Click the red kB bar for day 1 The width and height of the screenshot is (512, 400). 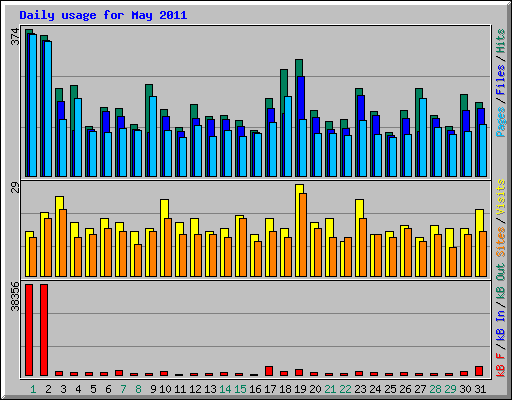29,330
